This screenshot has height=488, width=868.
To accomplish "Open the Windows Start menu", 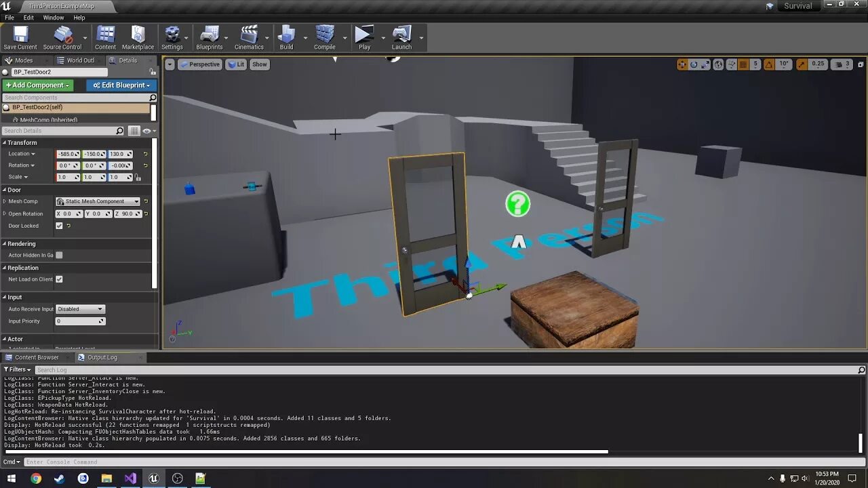I will point(11,479).
